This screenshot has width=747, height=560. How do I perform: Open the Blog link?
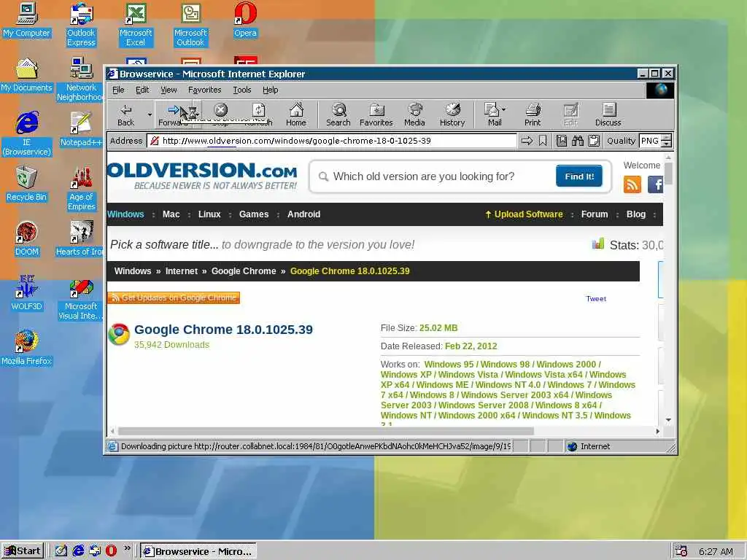(636, 214)
